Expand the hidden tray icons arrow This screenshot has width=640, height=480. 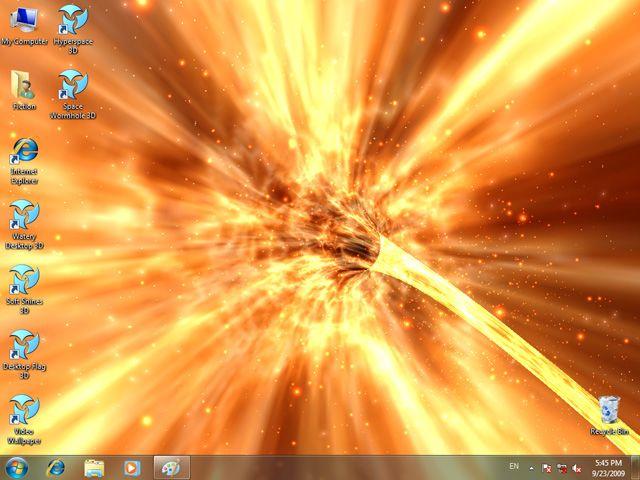coord(531,468)
